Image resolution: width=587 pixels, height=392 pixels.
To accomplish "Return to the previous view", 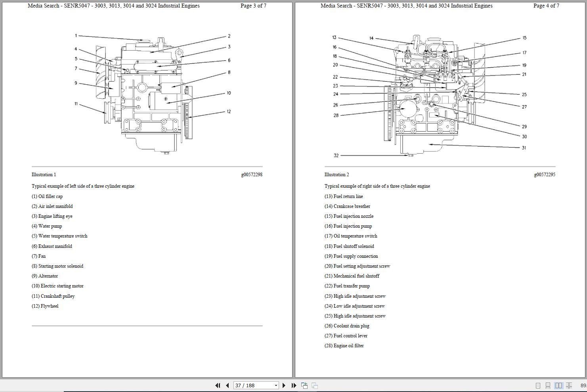I will coord(305,385).
